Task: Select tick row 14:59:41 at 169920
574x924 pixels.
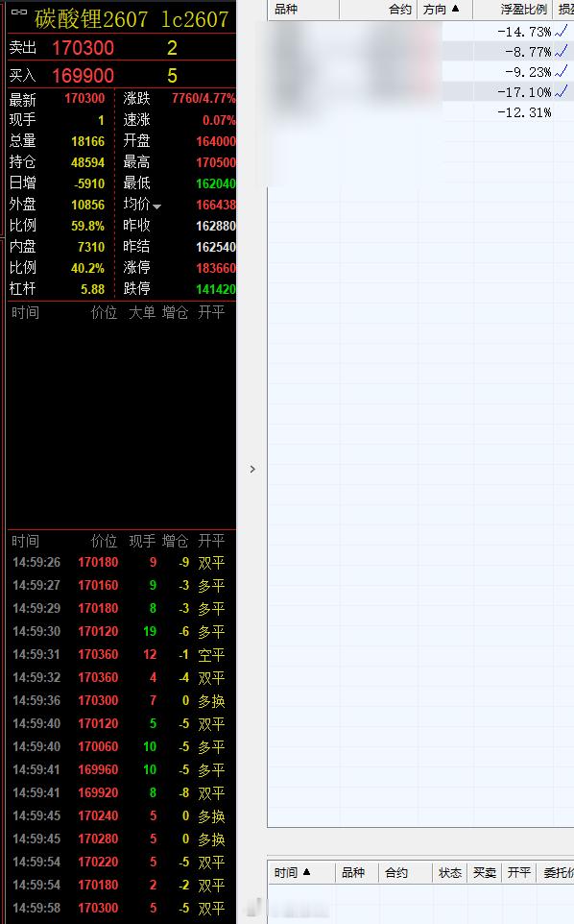Action: (x=119, y=792)
